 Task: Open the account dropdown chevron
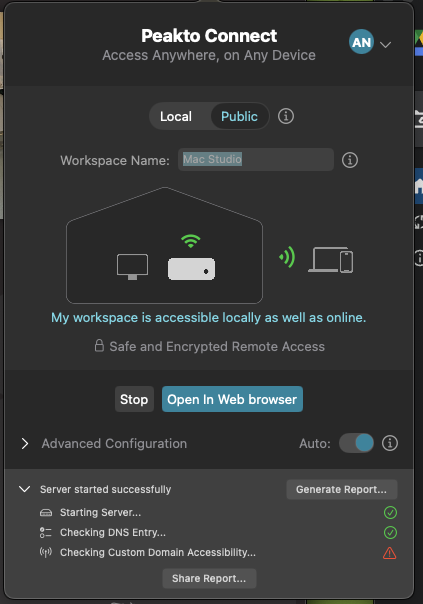pyautogui.click(x=385, y=45)
